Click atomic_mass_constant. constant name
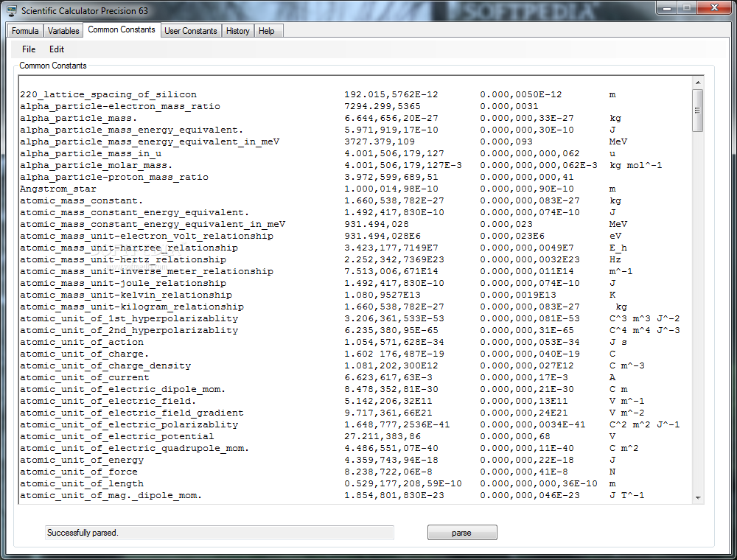 point(81,200)
